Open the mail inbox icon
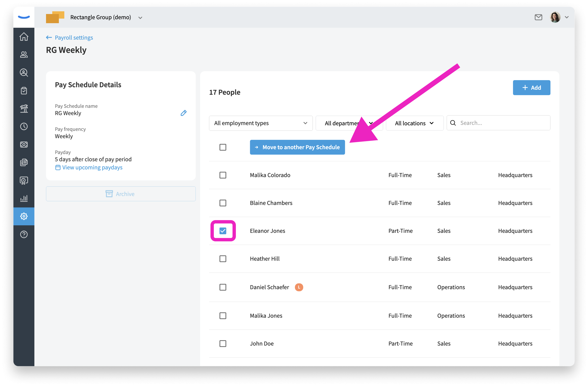588x386 pixels. pos(538,17)
